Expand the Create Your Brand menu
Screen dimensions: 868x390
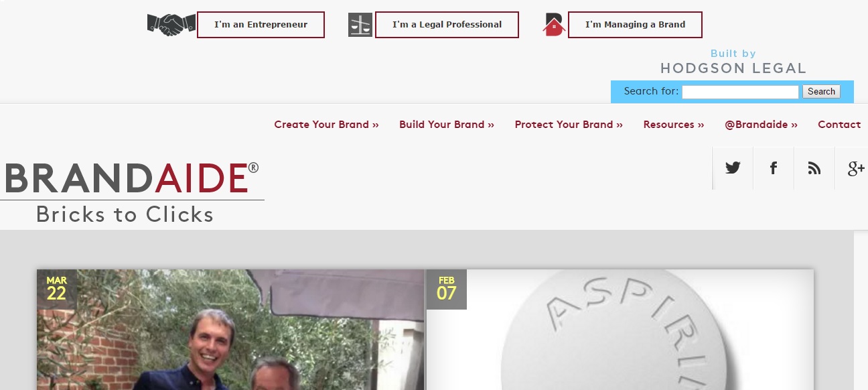[x=326, y=125]
